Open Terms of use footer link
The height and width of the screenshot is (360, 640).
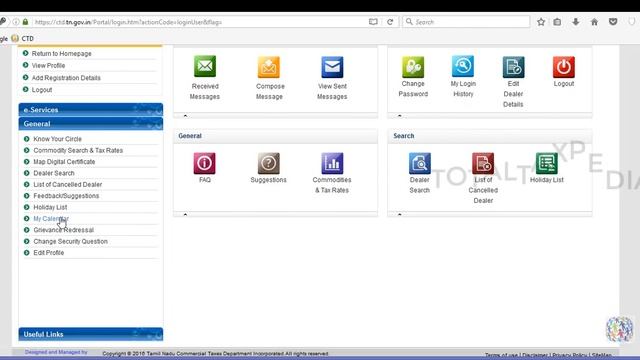coord(501,355)
